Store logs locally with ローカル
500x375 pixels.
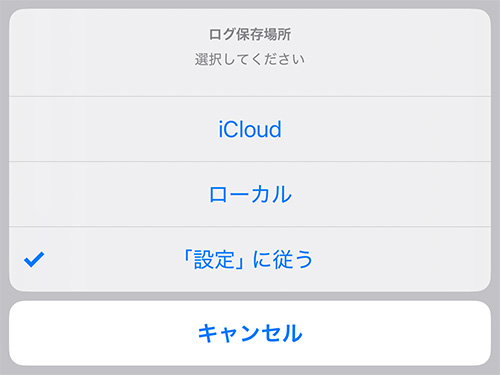(x=250, y=194)
